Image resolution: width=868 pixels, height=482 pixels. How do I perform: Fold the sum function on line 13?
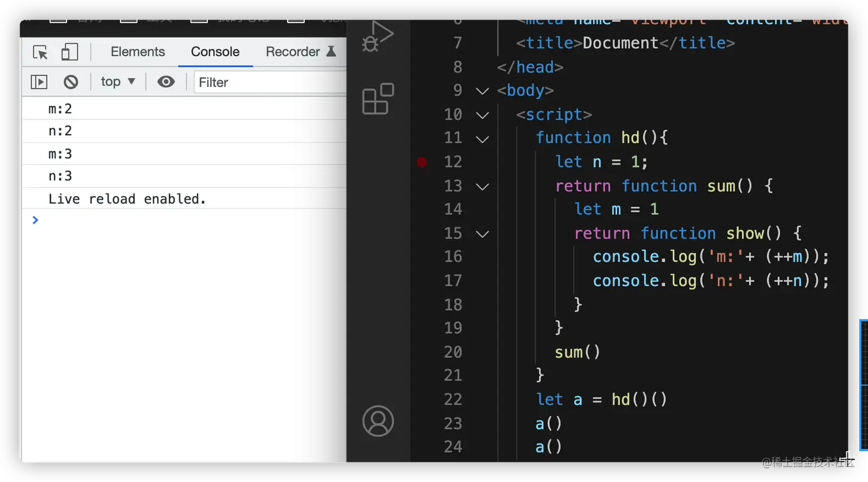[483, 186]
